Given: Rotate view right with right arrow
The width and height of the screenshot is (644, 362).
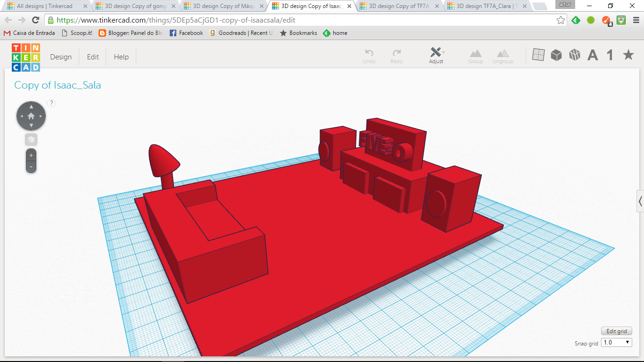Looking at the screenshot, I should point(41,116).
